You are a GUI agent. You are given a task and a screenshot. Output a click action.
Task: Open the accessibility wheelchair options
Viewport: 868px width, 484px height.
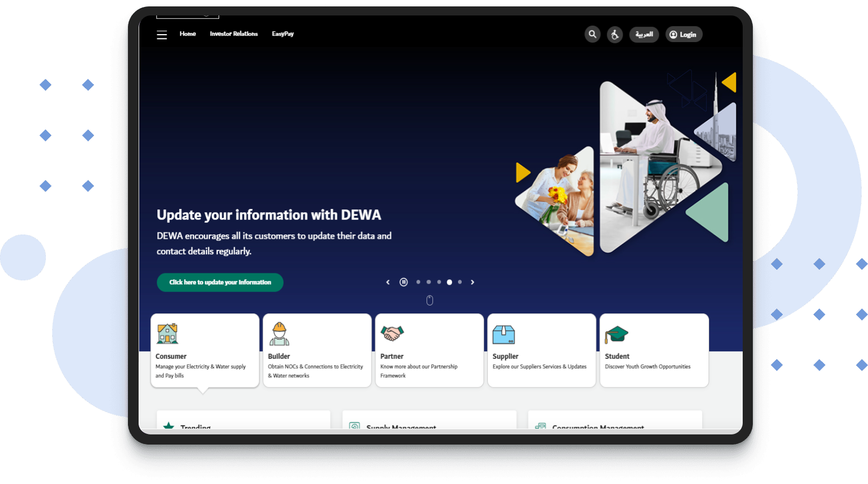point(615,35)
